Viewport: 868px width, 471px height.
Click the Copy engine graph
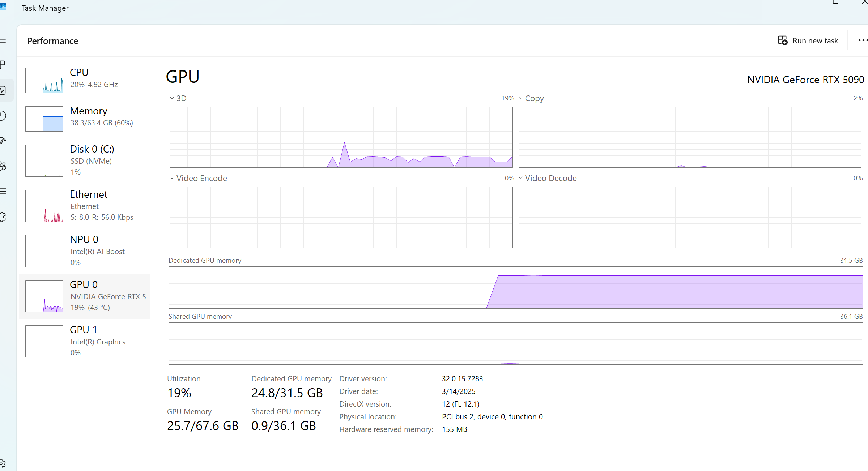click(690, 137)
